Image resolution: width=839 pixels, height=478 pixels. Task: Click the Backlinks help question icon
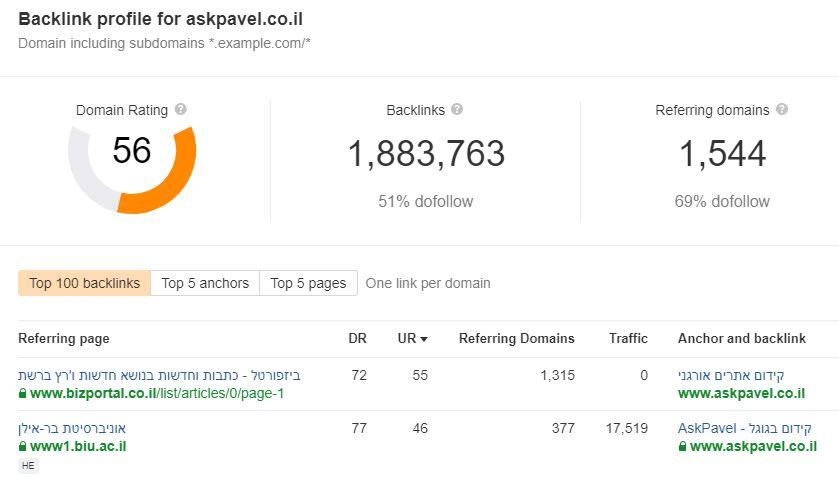pyautogui.click(x=457, y=109)
